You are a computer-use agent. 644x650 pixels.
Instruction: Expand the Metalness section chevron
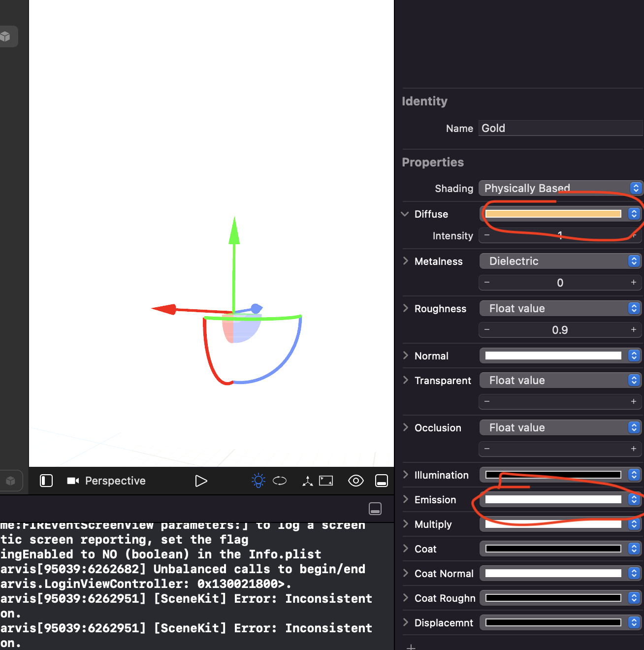click(406, 261)
